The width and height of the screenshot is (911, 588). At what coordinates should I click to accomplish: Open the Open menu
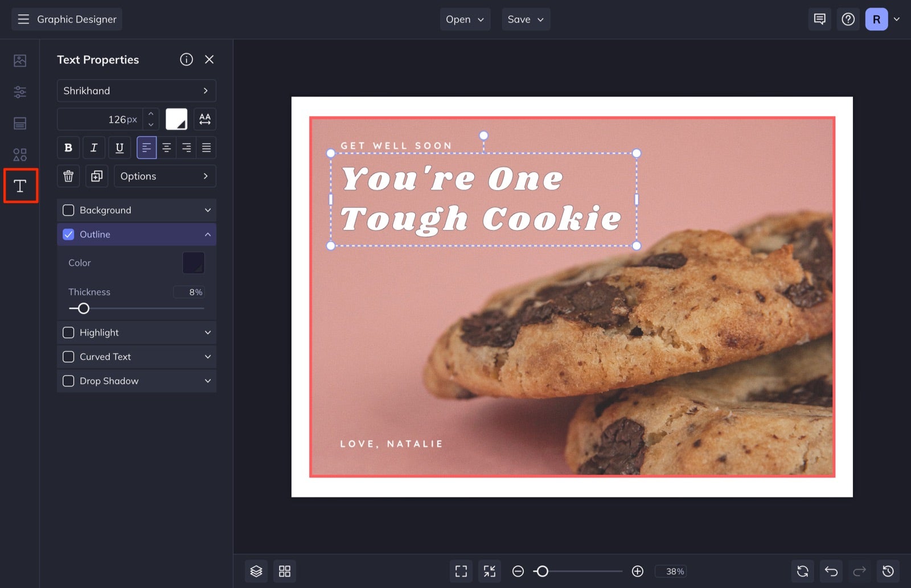point(465,19)
